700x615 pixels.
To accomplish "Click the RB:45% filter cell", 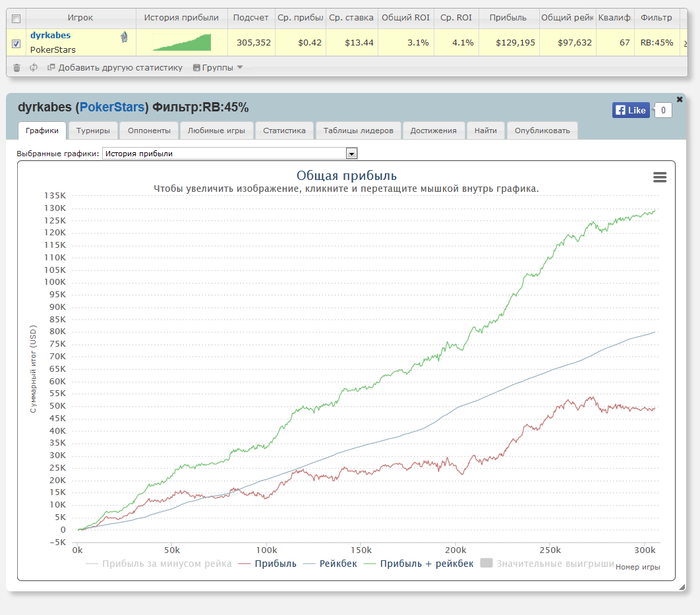I will pyautogui.click(x=657, y=43).
